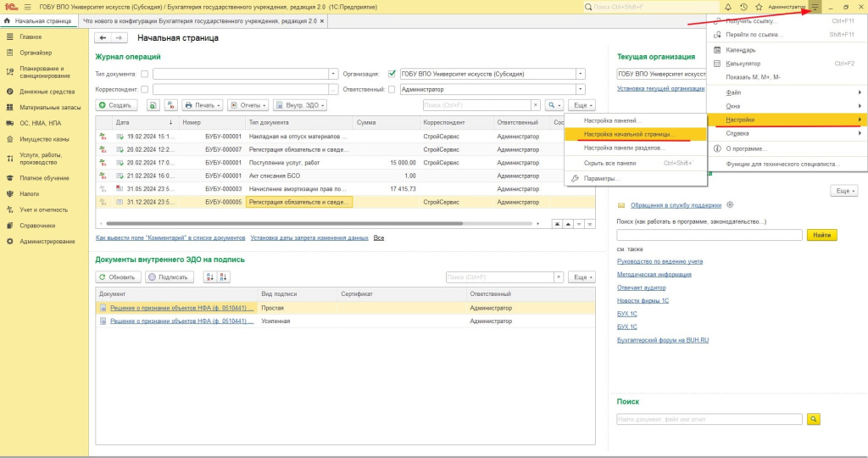Open the history clock icon

click(x=743, y=7)
